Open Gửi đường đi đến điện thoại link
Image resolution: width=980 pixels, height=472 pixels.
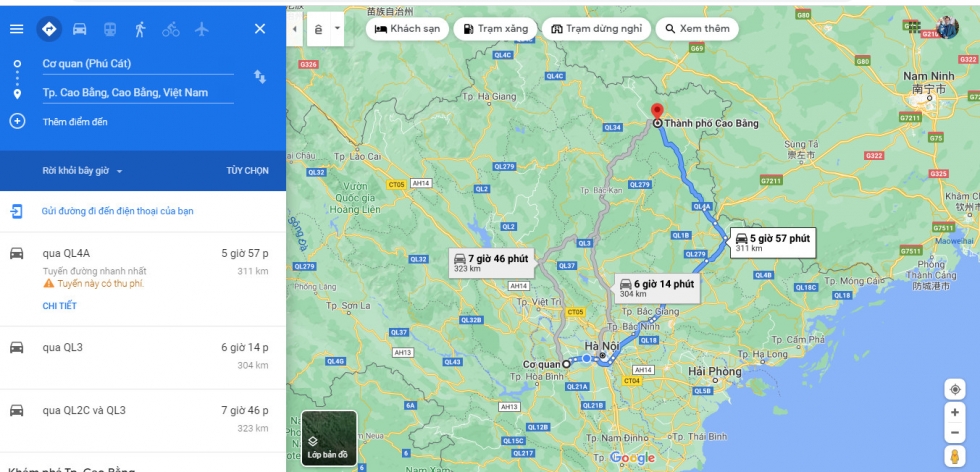tap(118, 211)
